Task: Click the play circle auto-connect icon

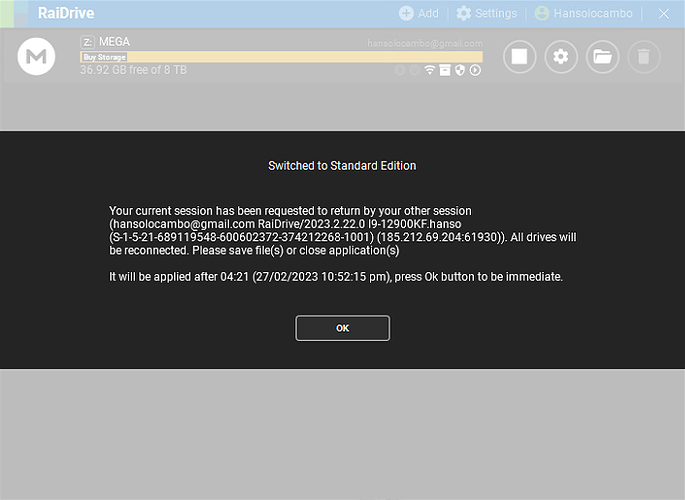Action: click(x=475, y=70)
